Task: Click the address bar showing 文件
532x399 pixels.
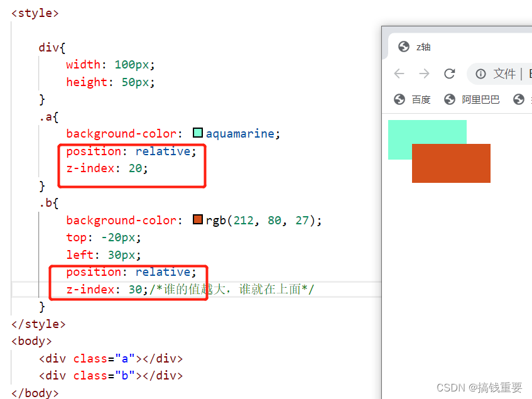Action: tap(499, 74)
